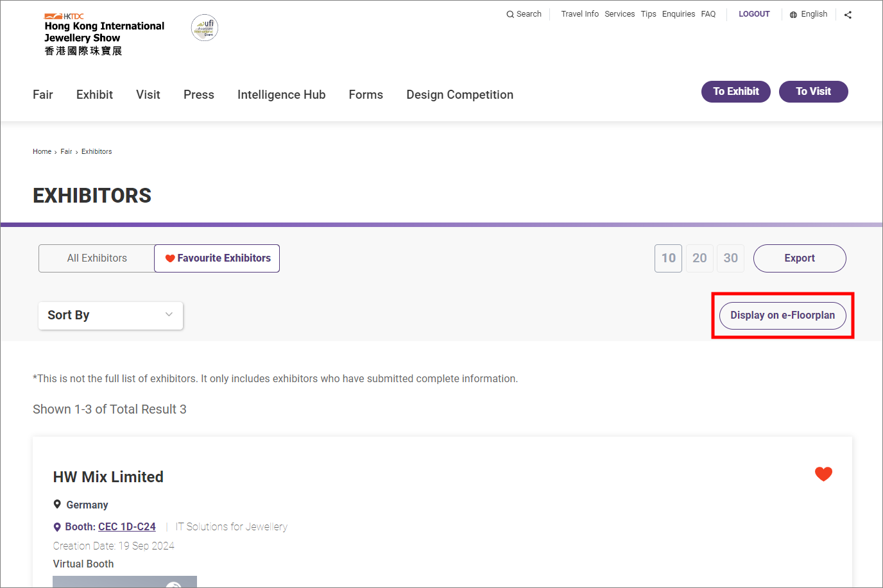Click the booth pin icon for HW Mix
Image resolution: width=883 pixels, height=588 pixels.
[x=57, y=527]
